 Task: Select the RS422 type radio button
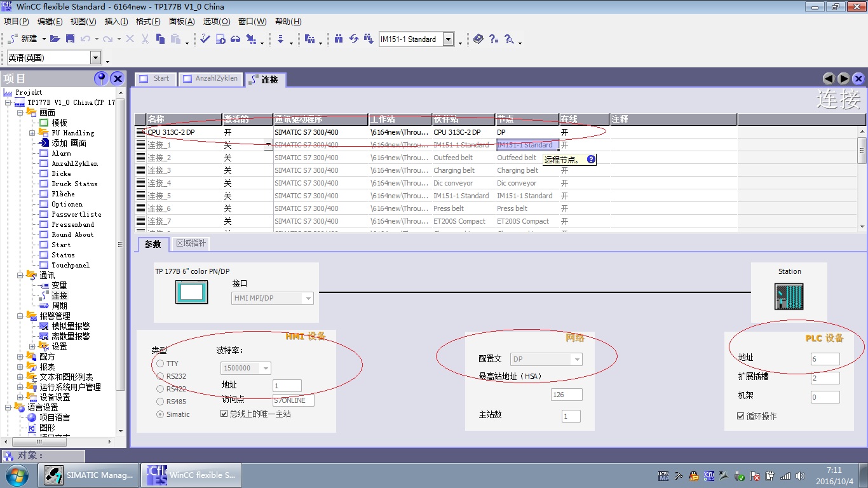tap(160, 389)
